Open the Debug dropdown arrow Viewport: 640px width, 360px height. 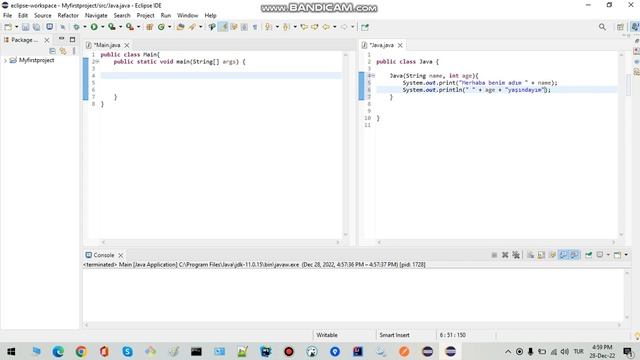point(85,27)
